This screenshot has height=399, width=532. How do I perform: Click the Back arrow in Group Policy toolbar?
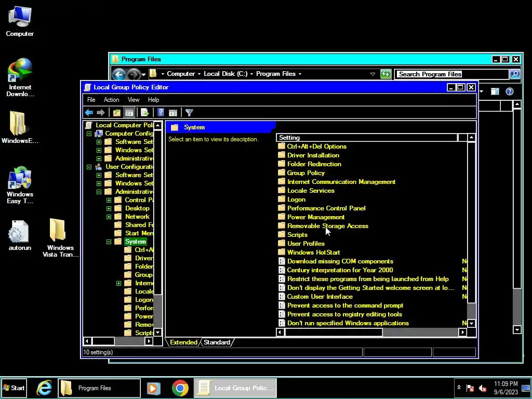point(89,112)
